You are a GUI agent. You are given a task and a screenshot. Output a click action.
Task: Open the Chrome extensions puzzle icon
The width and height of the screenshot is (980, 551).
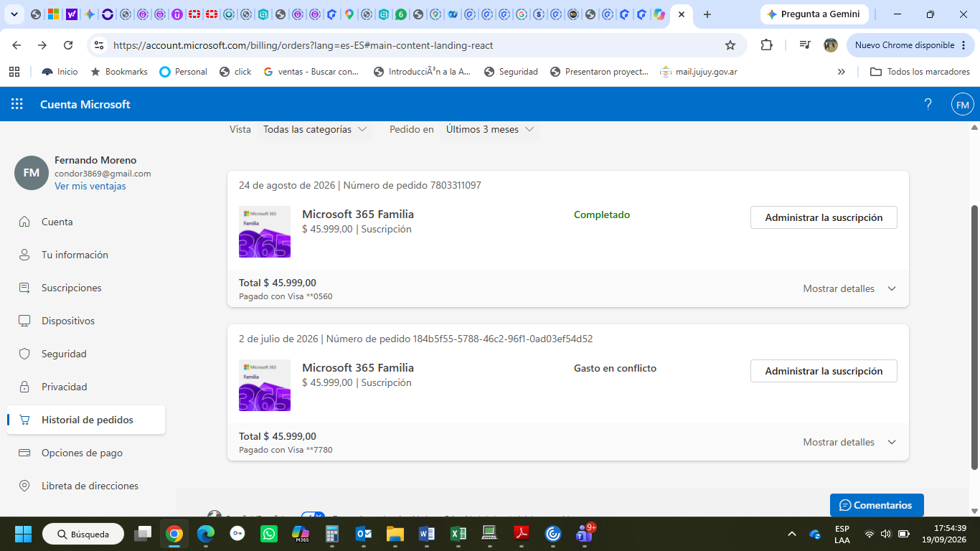point(766,45)
